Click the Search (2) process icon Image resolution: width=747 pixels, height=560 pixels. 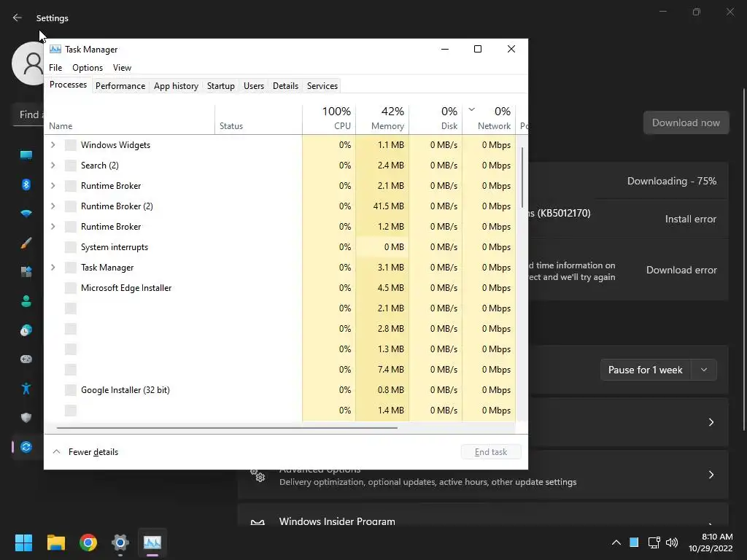click(71, 166)
